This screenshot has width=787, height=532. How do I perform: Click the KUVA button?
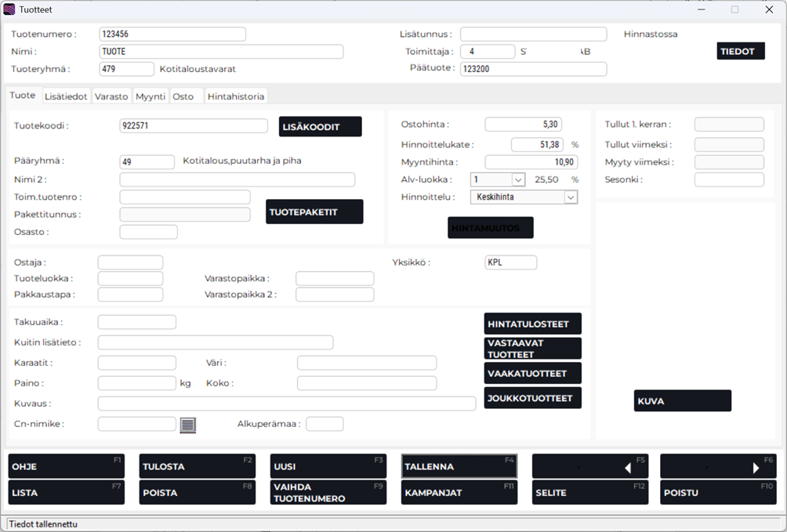coord(682,401)
